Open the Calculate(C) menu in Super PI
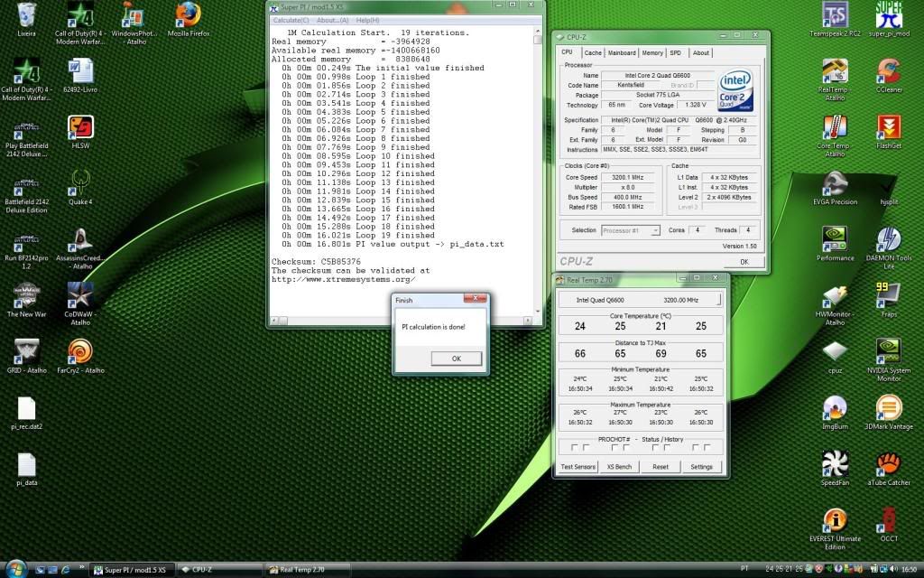This screenshot has width=924, height=578. 291,20
